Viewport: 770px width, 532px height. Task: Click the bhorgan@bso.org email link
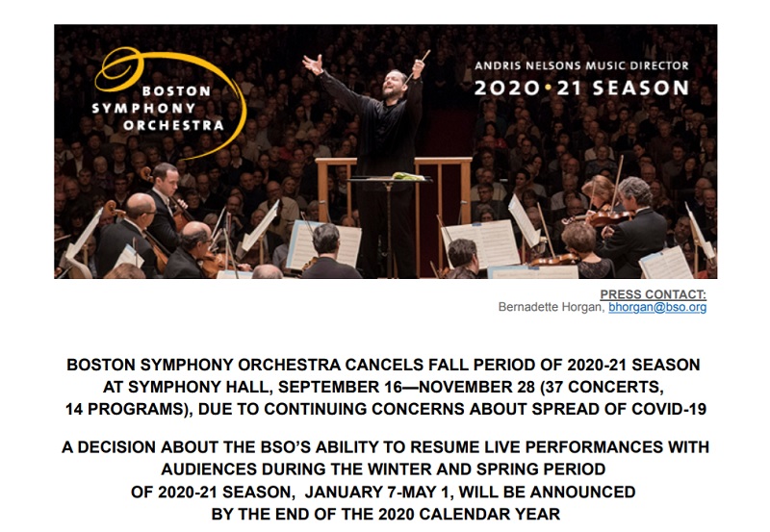pos(657,307)
